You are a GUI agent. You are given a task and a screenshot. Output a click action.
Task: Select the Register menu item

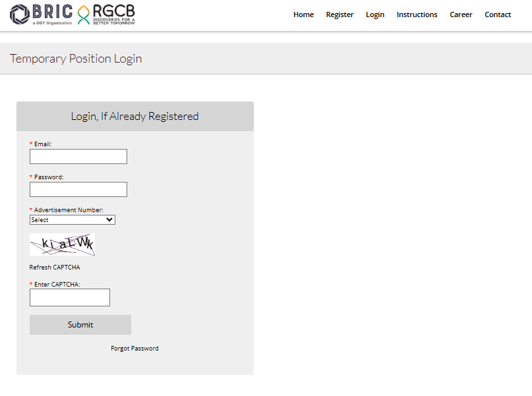(340, 14)
